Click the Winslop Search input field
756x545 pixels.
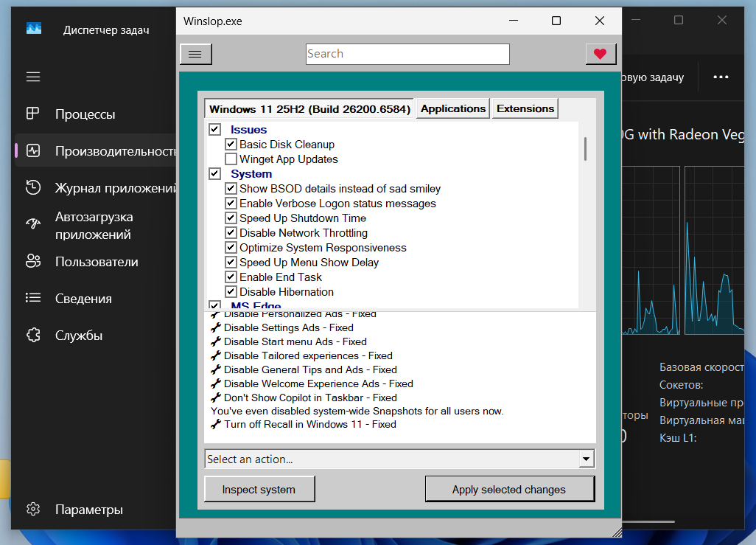tap(407, 54)
